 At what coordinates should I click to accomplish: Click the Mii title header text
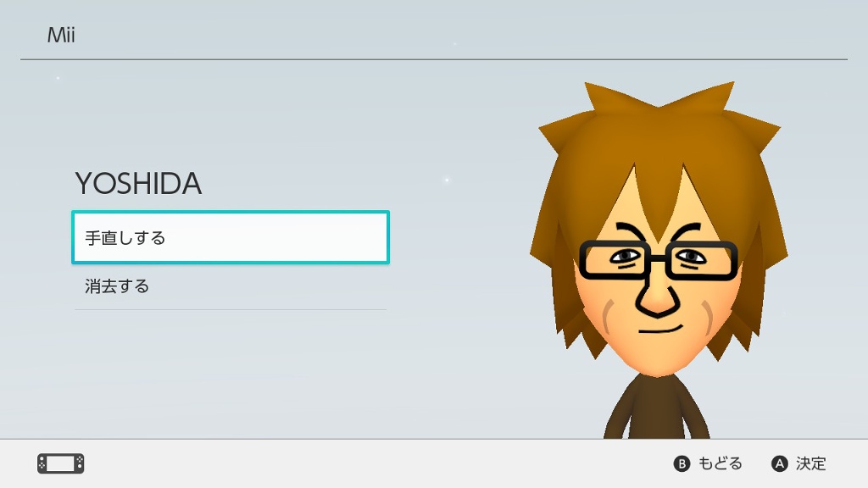pos(61,35)
